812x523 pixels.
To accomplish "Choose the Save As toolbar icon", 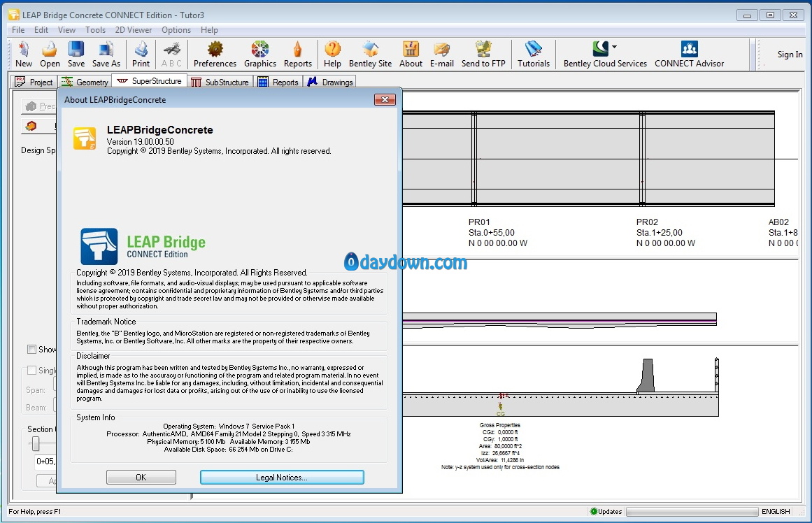I will (x=106, y=55).
